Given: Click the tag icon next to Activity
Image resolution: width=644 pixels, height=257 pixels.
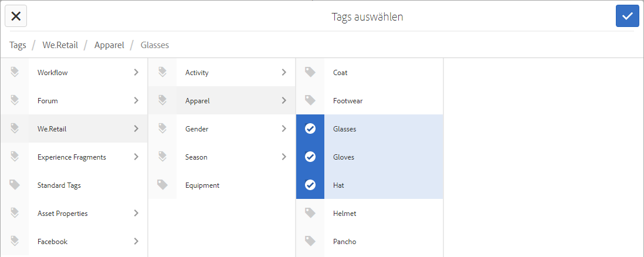Looking at the screenshot, I should click(x=162, y=72).
